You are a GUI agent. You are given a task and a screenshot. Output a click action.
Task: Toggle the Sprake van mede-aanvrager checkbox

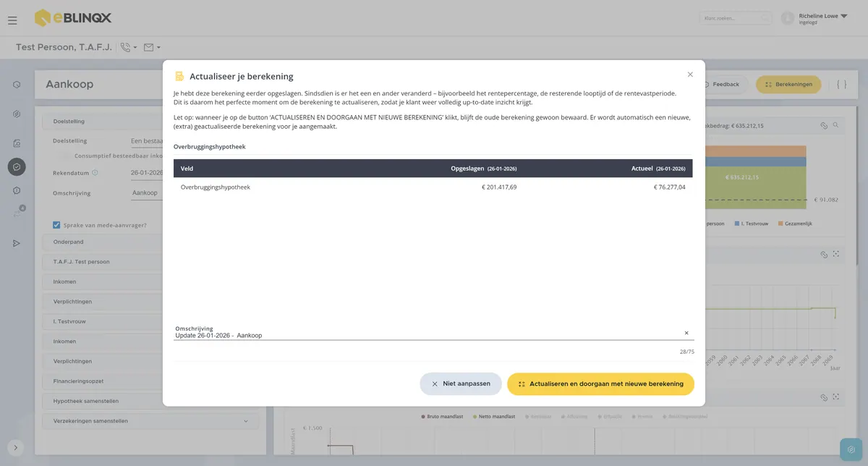click(x=56, y=225)
